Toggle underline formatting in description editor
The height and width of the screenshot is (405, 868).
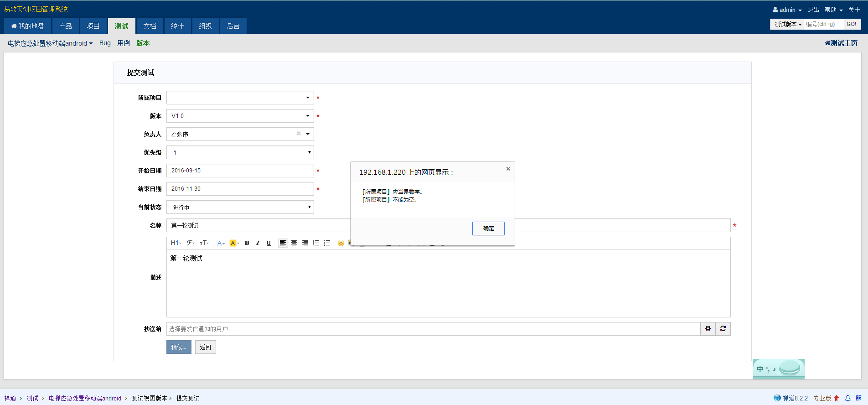[269, 243]
